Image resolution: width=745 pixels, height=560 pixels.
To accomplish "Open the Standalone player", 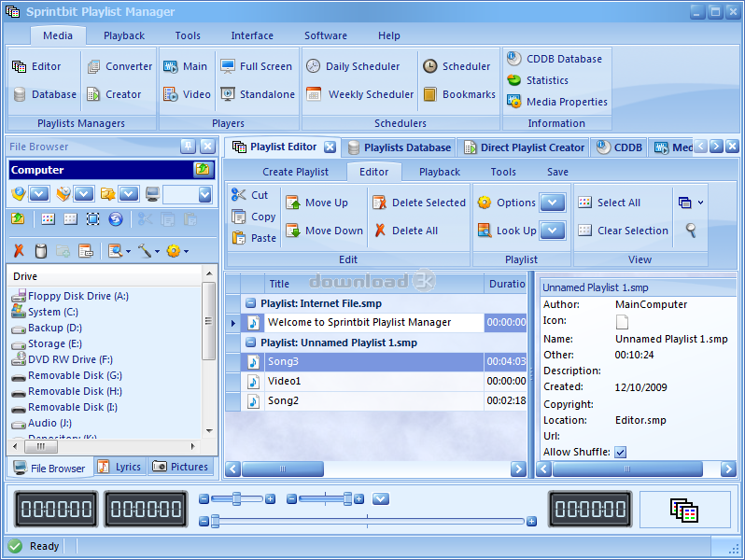I will point(258,94).
